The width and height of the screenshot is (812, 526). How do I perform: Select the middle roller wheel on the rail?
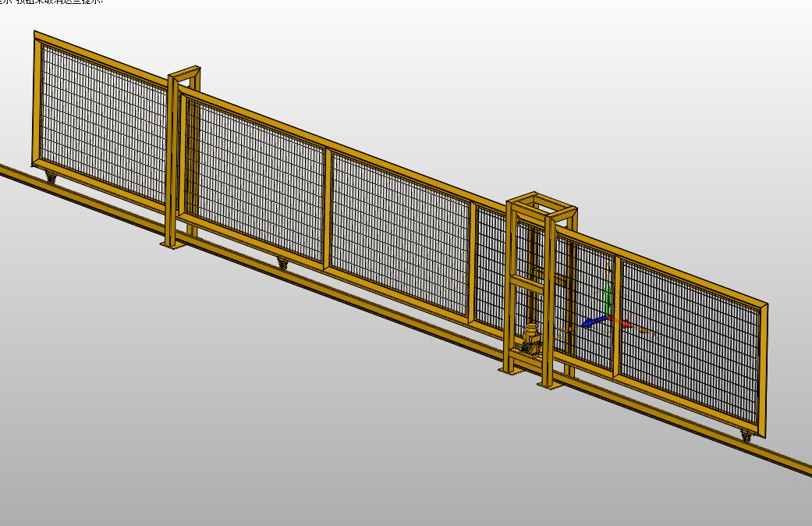282,263
